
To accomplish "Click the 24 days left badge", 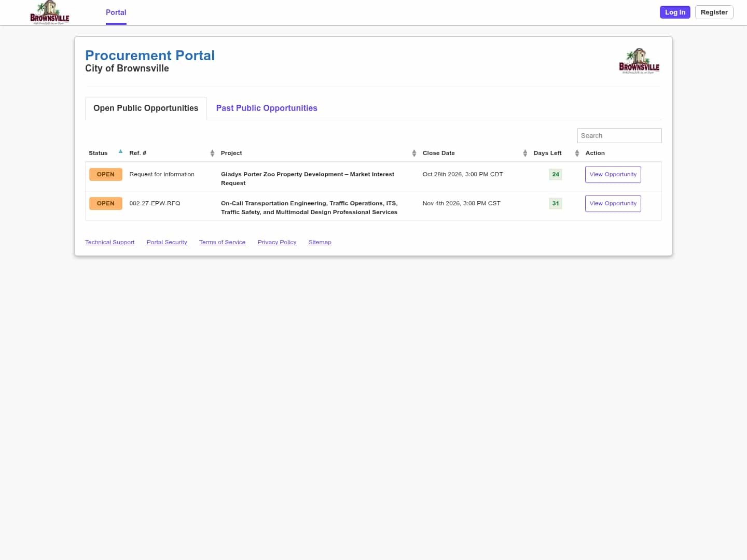I will coord(556,174).
